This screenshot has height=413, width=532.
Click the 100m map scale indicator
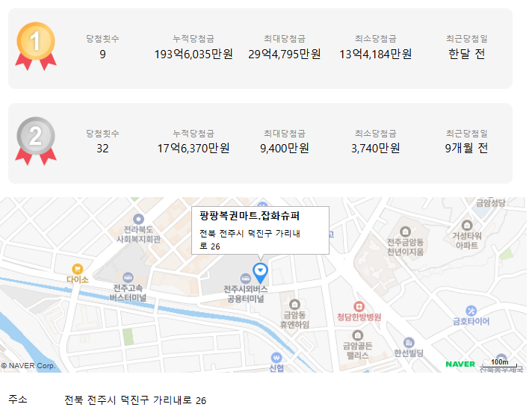point(499,363)
